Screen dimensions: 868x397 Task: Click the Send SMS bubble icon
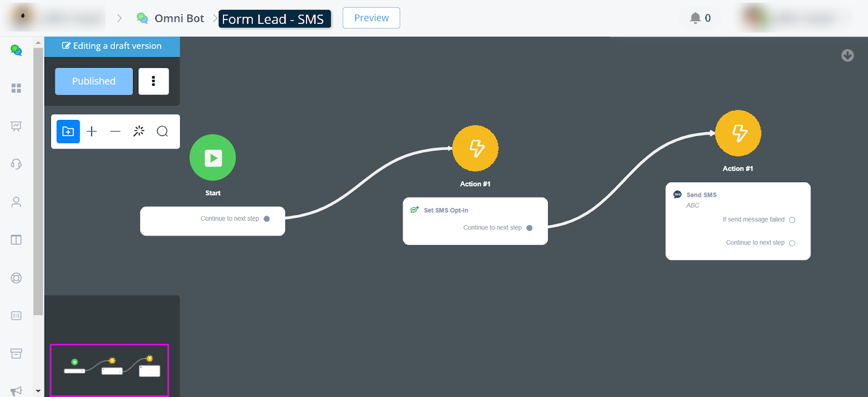(x=678, y=194)
